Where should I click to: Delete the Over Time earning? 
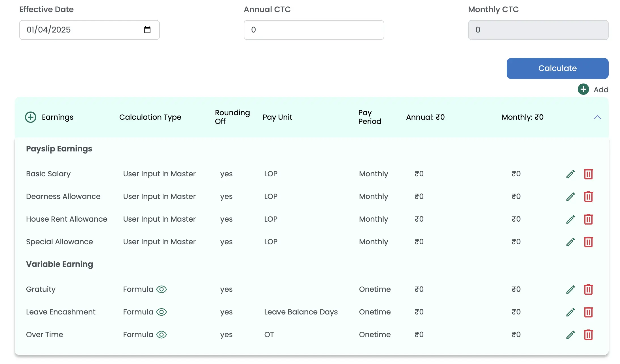tap(588, 335)
